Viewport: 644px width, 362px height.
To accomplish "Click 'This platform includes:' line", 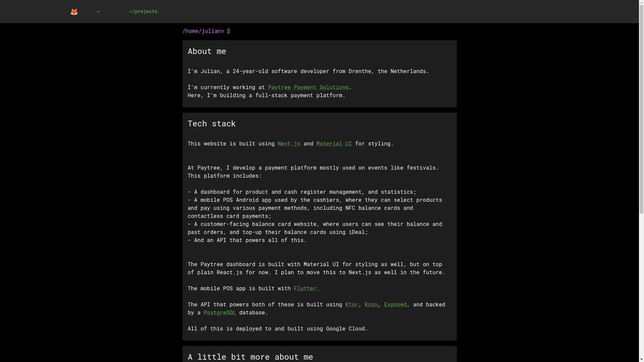I will [x=225, y=176].
